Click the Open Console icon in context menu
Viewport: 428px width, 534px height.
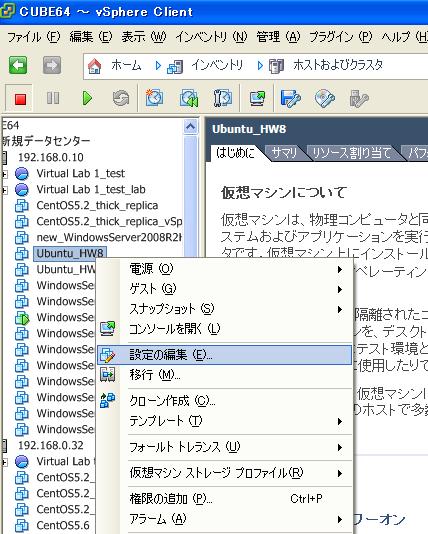point(108,328)
